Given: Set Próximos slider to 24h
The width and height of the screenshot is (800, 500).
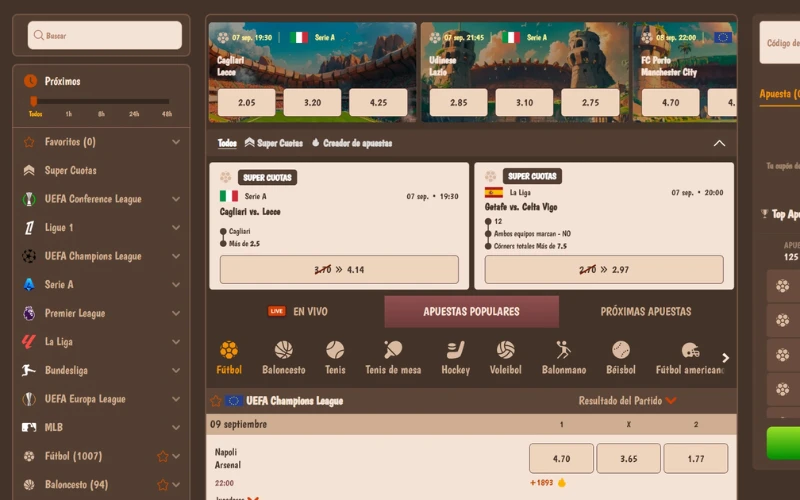Looking at the screenshot, I should (134, 114).
